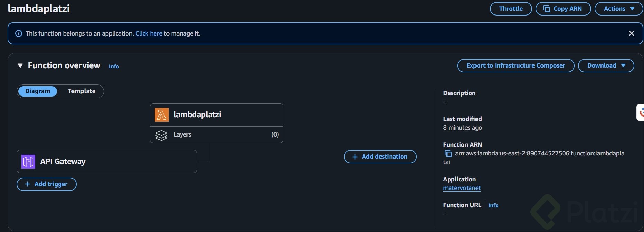Dismiss the application notice banner
Screen dimensions: 644x232
point(631,33)
